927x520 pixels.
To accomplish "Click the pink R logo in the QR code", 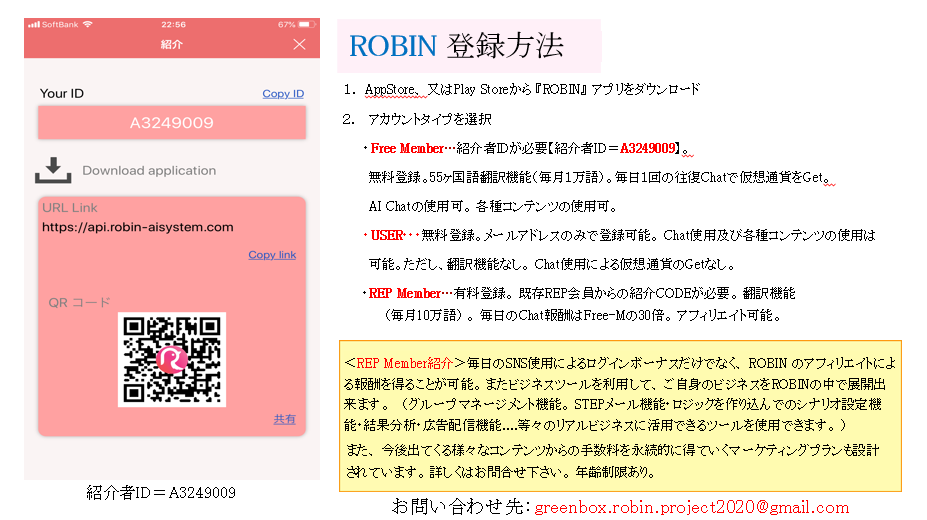I will 172,359.
